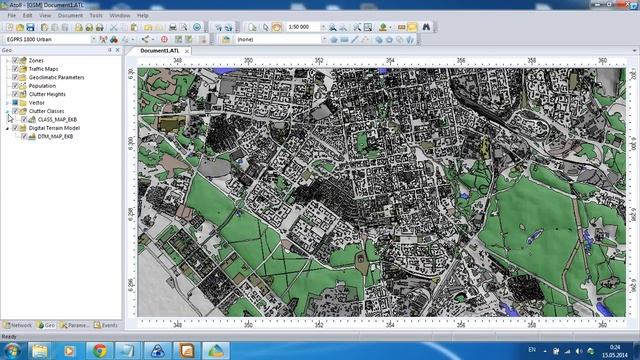Open the File menu
This screenshot has width=640, height=360.
11,16
